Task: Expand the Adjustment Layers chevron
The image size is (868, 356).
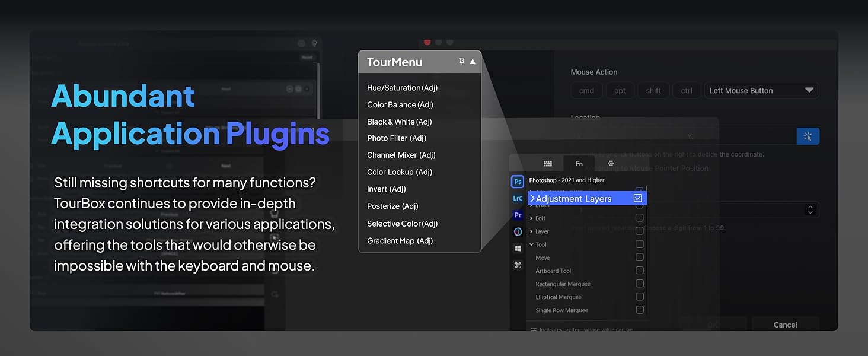Action: pos(532,199)
